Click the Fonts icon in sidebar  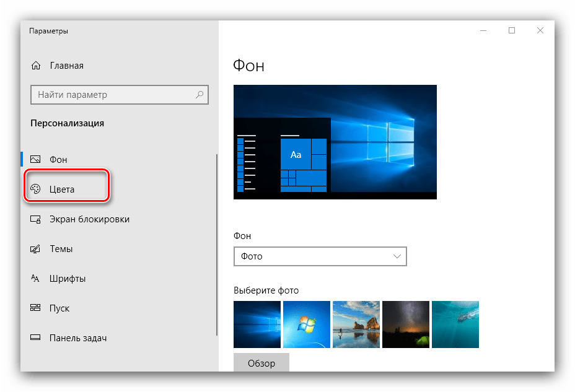(35, 279)
